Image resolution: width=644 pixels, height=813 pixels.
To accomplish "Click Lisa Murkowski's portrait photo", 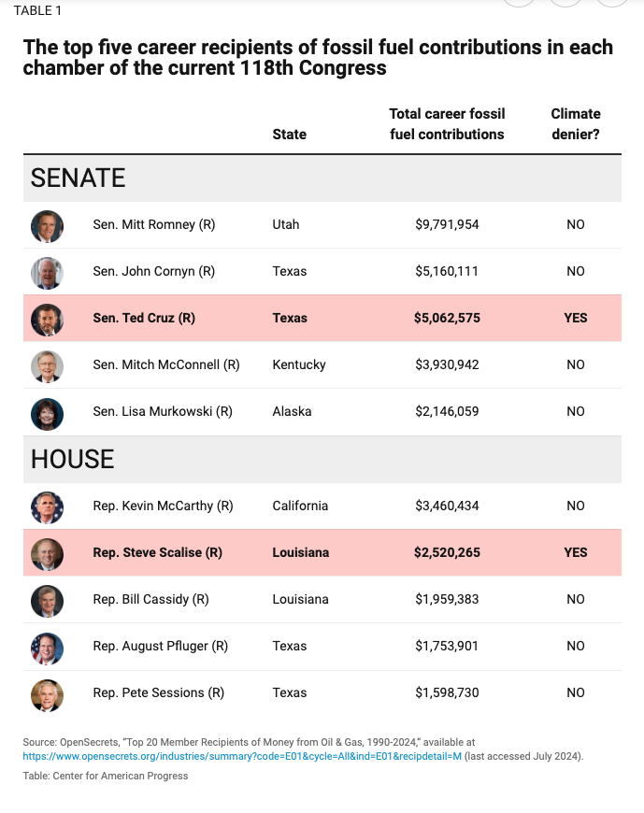I will tap(47, 412).
